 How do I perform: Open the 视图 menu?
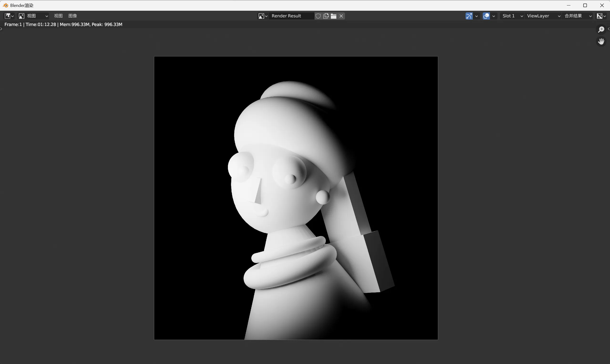coord(58,16)
